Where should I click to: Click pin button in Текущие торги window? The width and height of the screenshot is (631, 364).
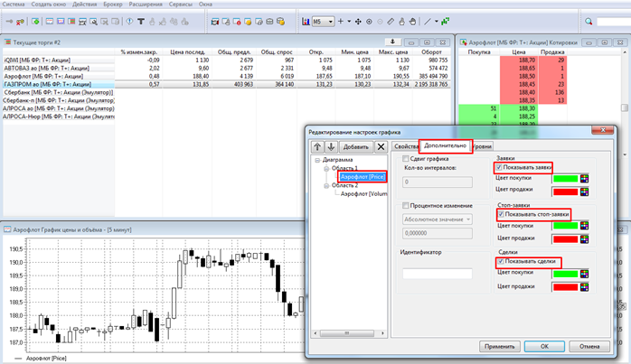point(392,42)
